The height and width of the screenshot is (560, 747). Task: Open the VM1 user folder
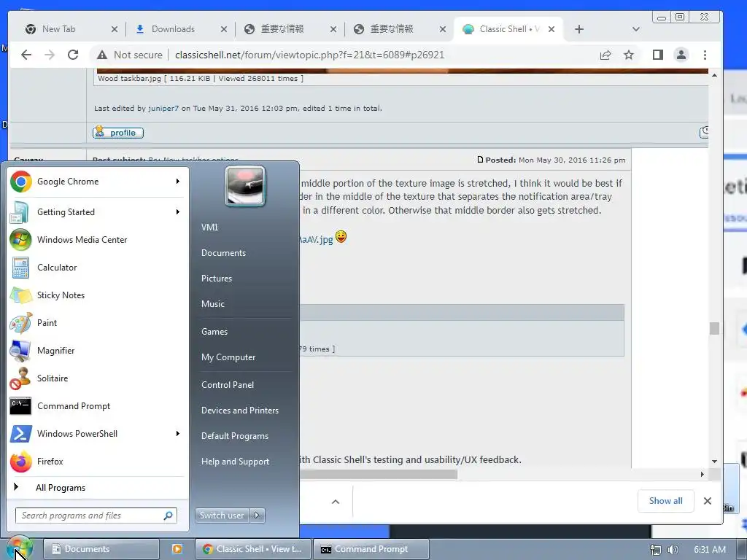click(209, 227)
